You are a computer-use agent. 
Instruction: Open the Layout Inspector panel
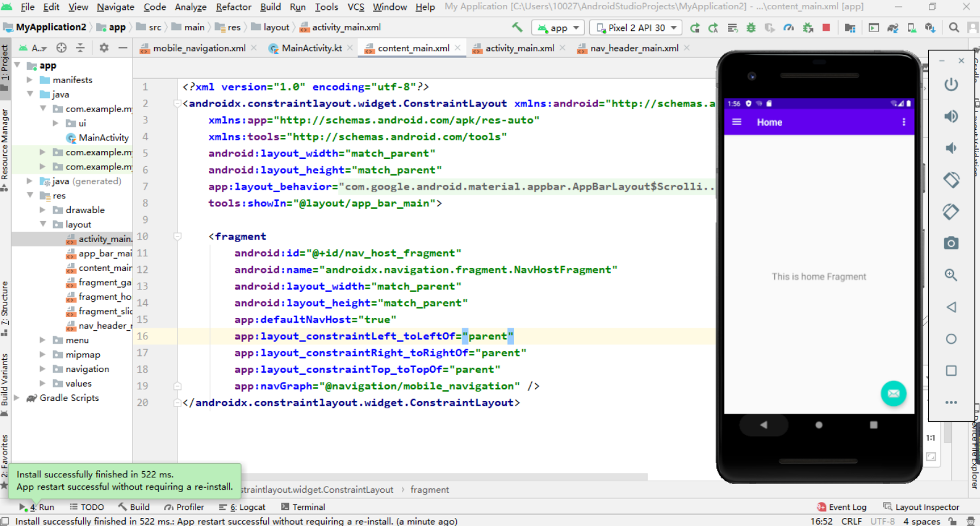point(921,507)
